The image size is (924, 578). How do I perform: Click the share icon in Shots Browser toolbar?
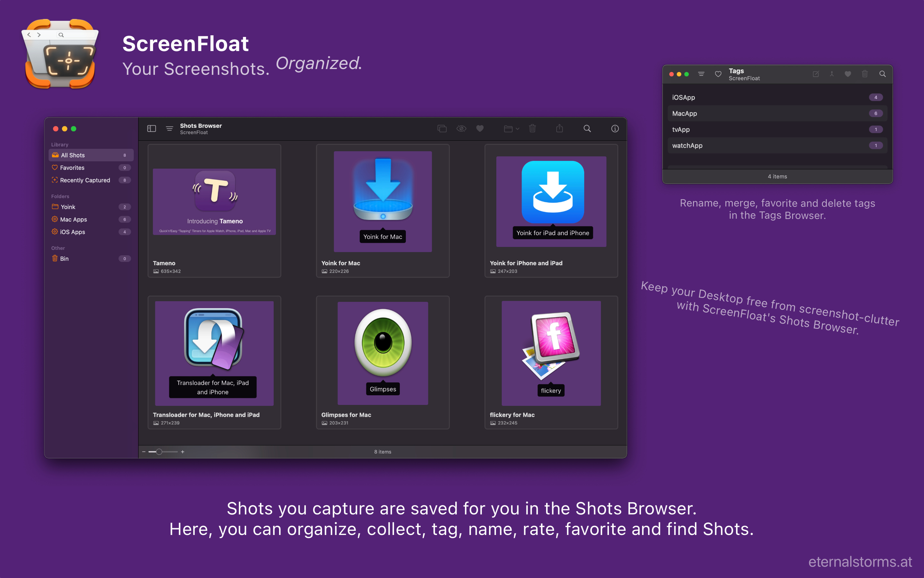point(559,128)
